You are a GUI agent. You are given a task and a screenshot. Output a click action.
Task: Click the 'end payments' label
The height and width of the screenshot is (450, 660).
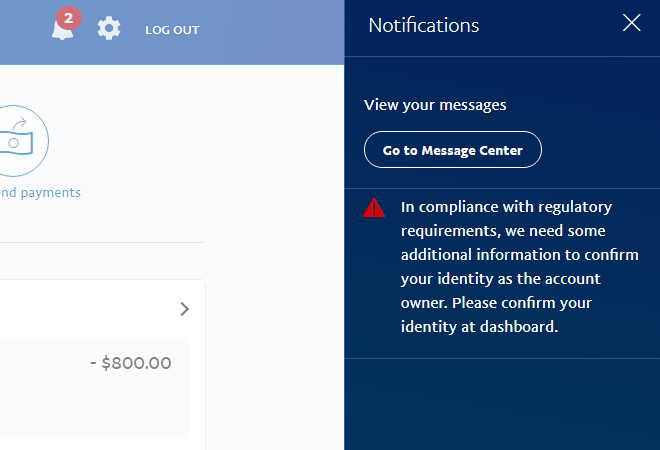40,193
